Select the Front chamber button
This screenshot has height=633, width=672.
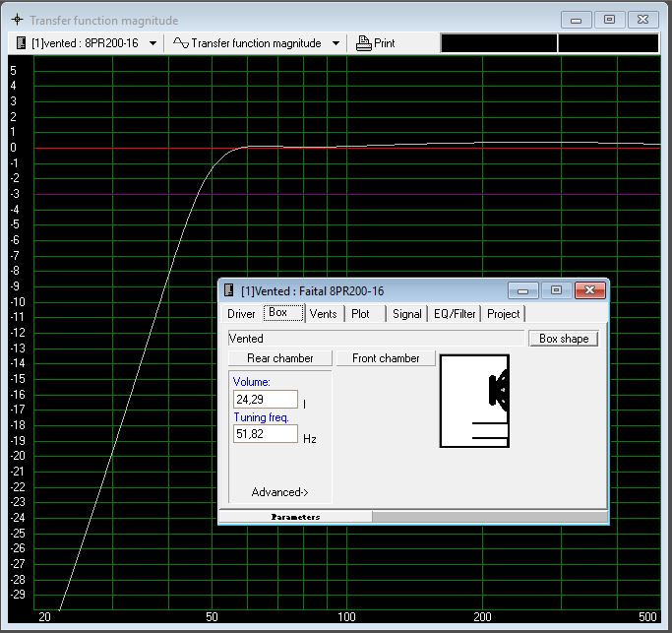coord(386,358)
